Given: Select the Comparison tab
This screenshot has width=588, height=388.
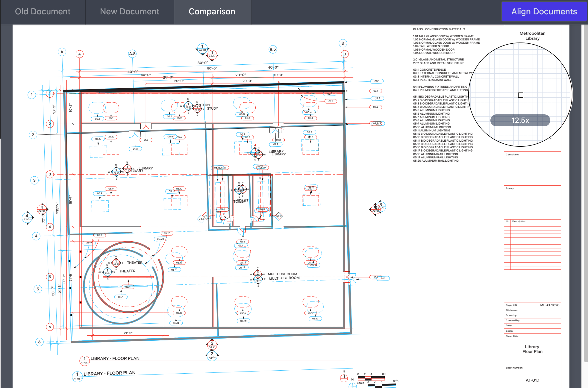Looking at the screenshot, I should coord(212,12).
